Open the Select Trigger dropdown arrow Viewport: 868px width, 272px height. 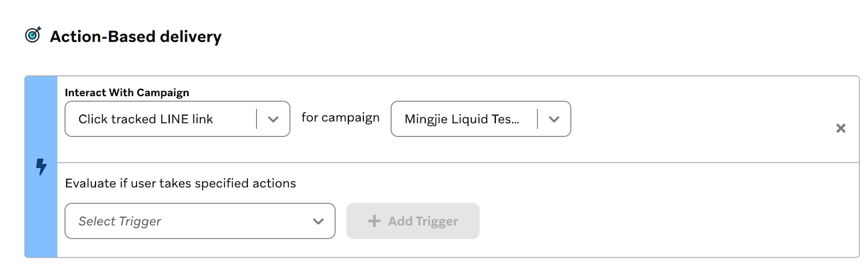[x=318, y=221]
